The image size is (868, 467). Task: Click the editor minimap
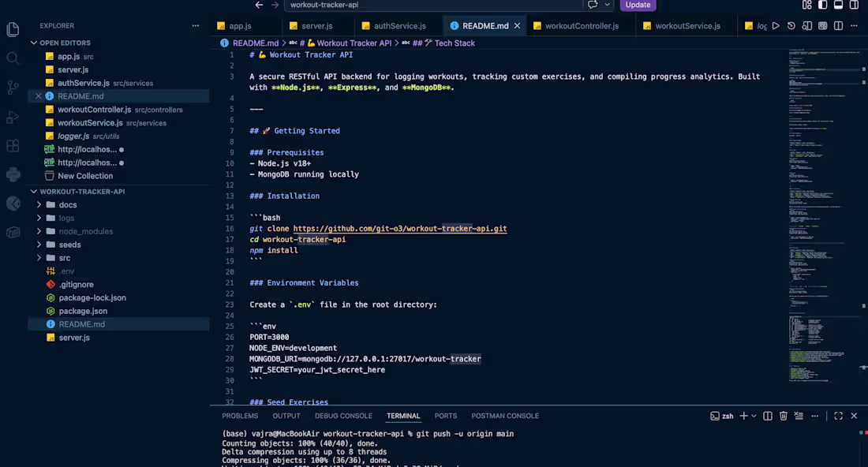823,216
